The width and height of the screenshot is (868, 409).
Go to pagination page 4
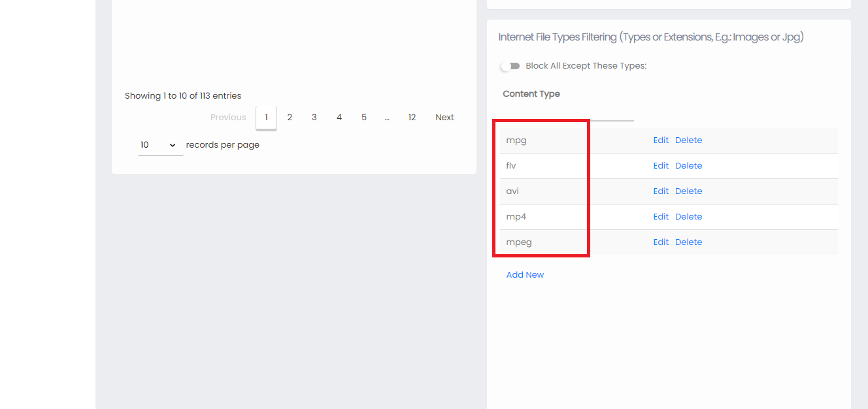click(x=339, y=118)
